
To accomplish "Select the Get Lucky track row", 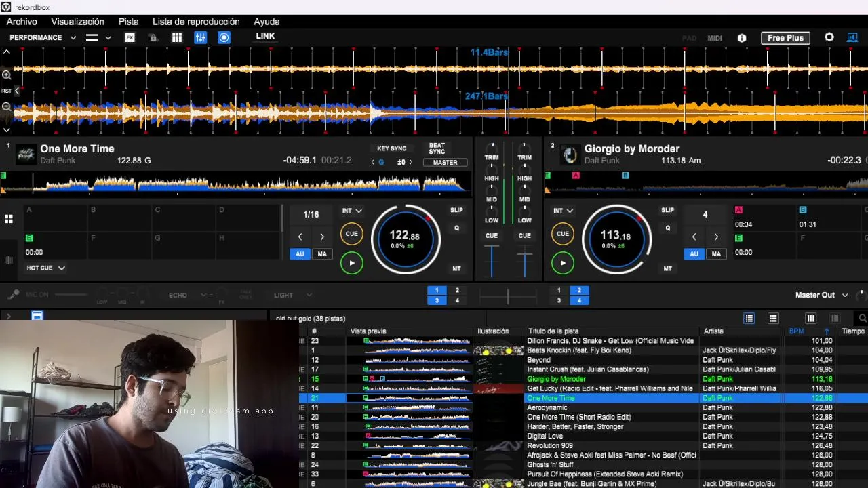I will (583, 388).
